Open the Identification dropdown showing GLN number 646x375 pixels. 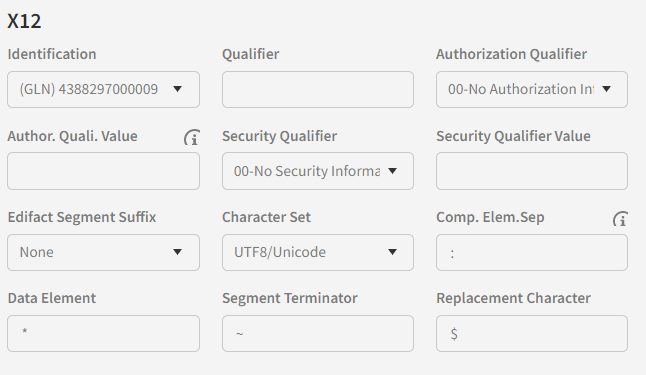(103, 89)
